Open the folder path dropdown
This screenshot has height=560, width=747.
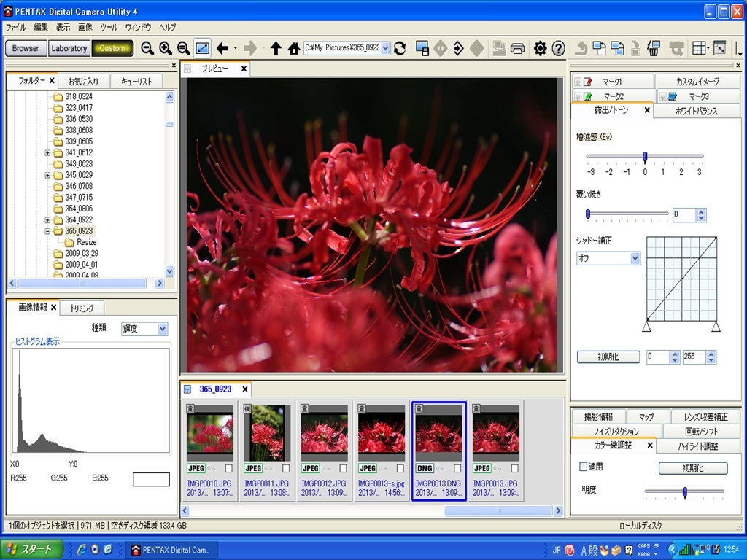click(x=385, y=48)
